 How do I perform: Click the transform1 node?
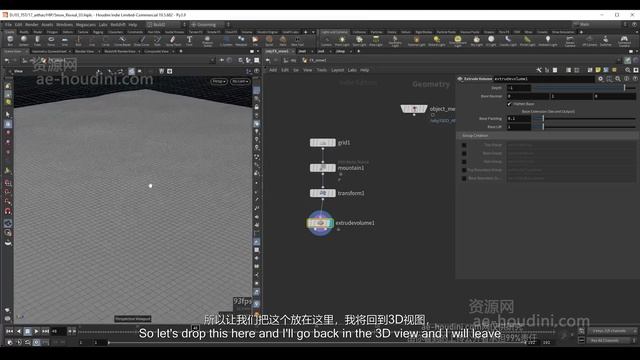(322, 193)
